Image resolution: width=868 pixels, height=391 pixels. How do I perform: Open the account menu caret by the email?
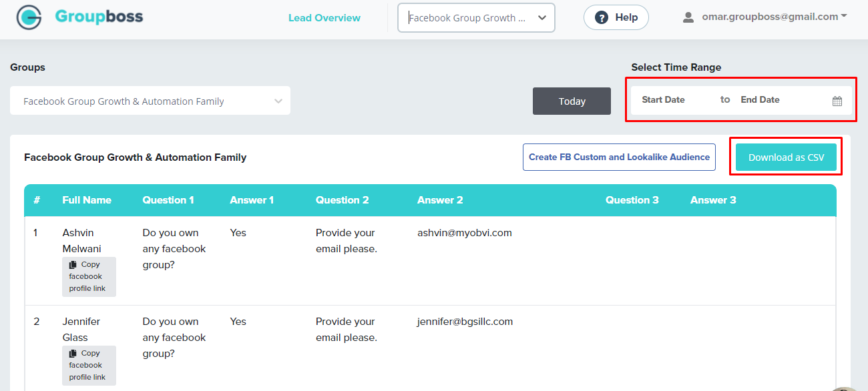pos(844,16)
